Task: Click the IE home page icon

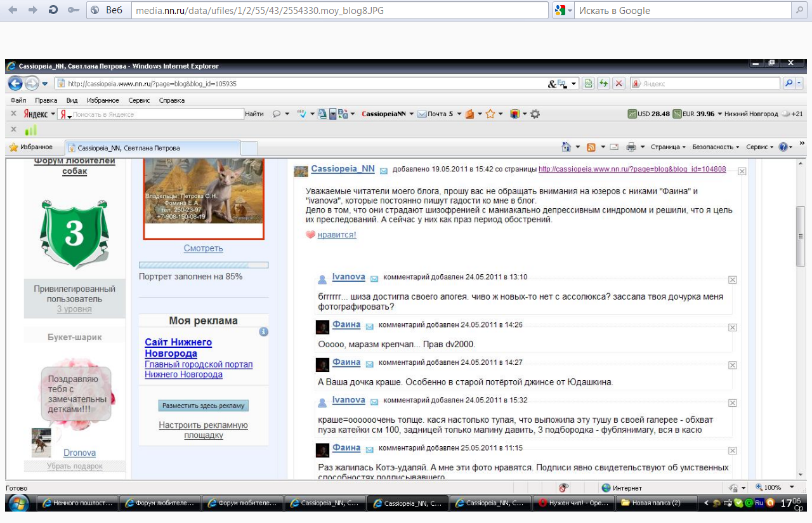Action: point(566,147)
